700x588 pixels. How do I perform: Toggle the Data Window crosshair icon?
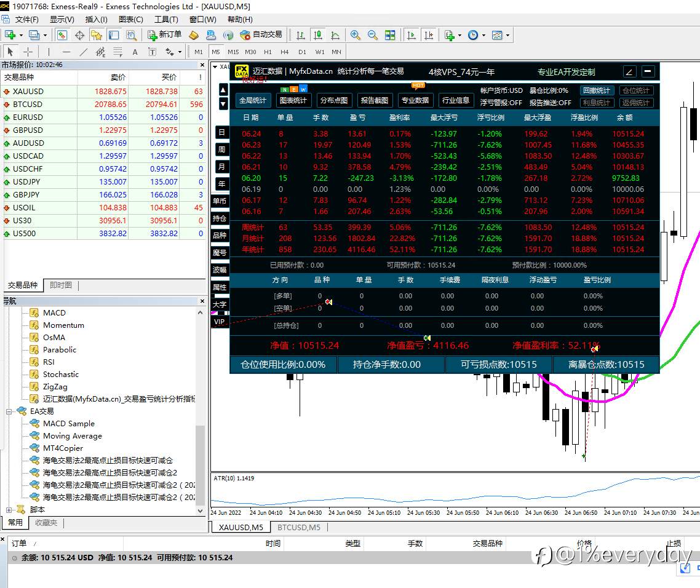click(79, 35)
